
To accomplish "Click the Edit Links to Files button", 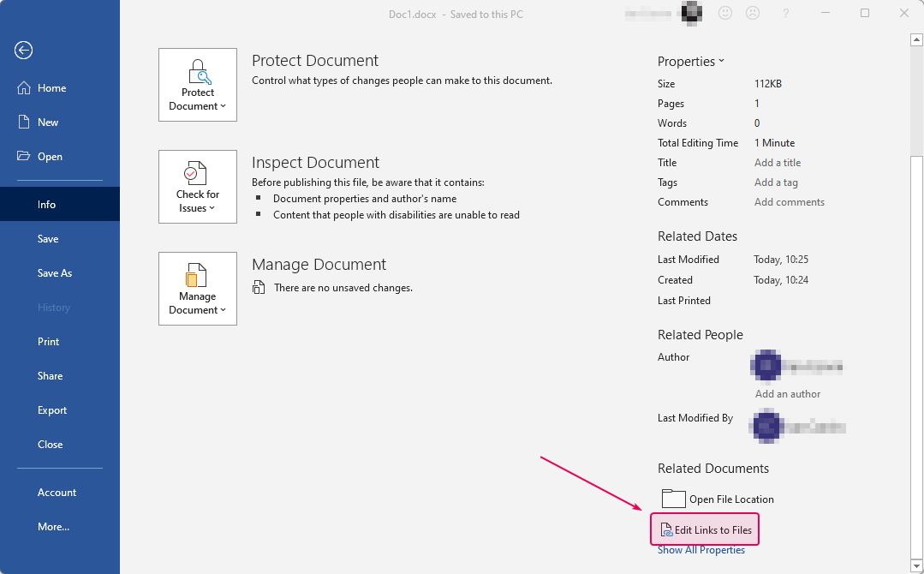I will [705, 529].
